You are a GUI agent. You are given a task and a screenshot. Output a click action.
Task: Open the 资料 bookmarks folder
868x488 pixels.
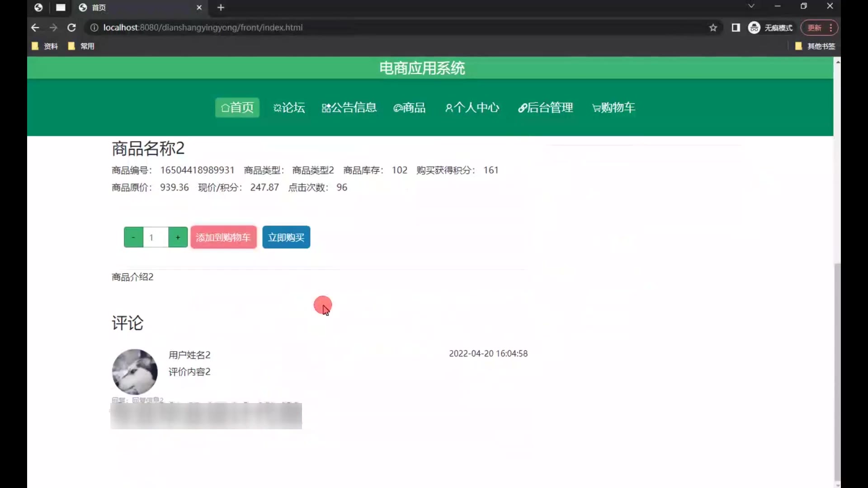45,46
